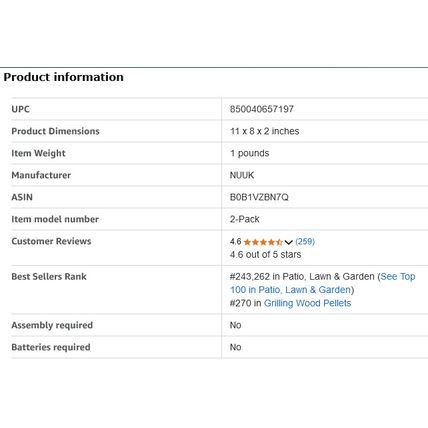Open the (259) customer reviews link
This screenshot has width=428, height=428.
305,242
